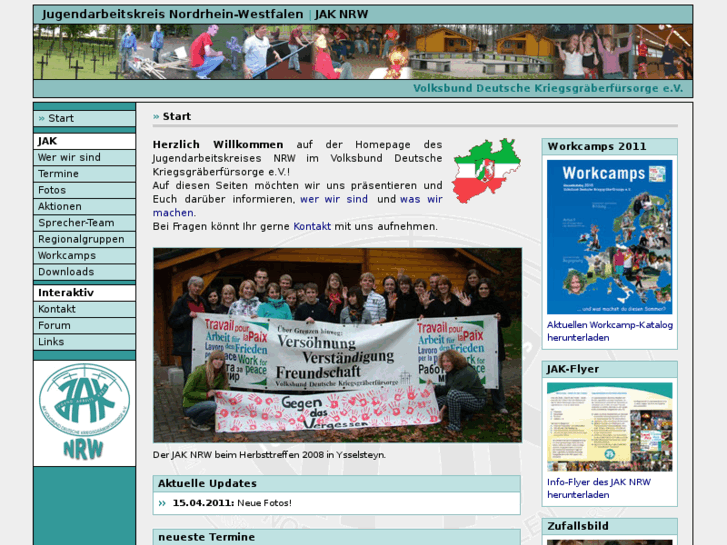Click the photo caption 'Der JAK NRW beim Herbsttreffen'
Screen dimensions: 727x545
pos(269,455)
